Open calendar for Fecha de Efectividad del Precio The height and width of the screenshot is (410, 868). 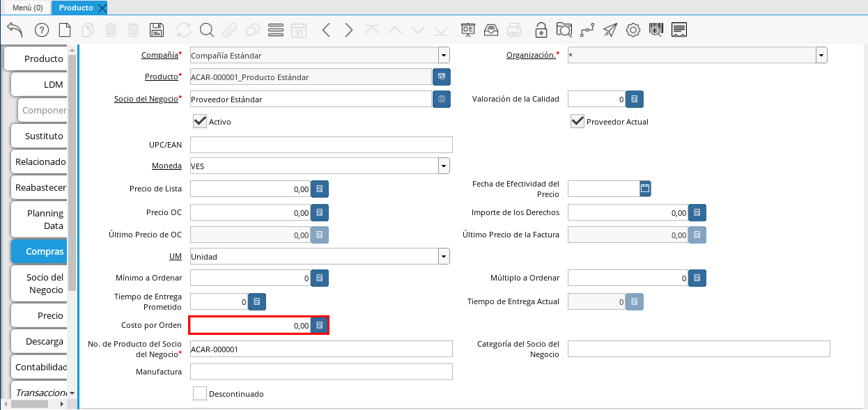[x=645, y=188]
